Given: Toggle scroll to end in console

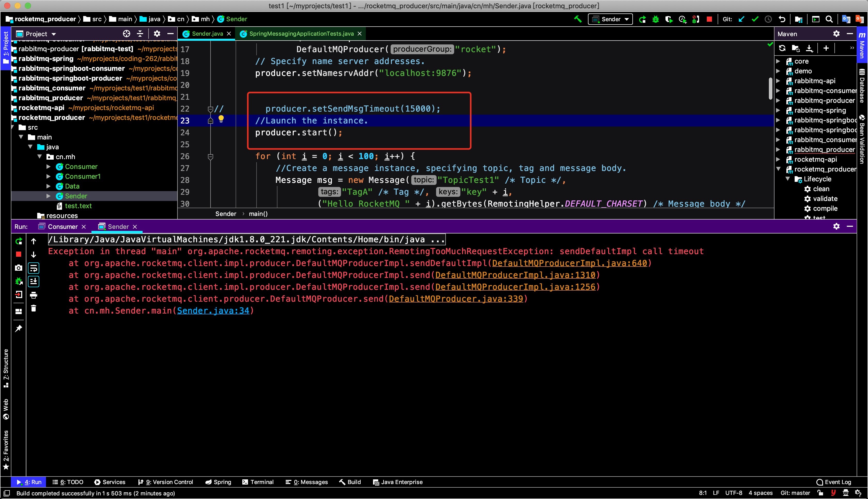Looking at the screenshot, I should click(x=34, y=281).
